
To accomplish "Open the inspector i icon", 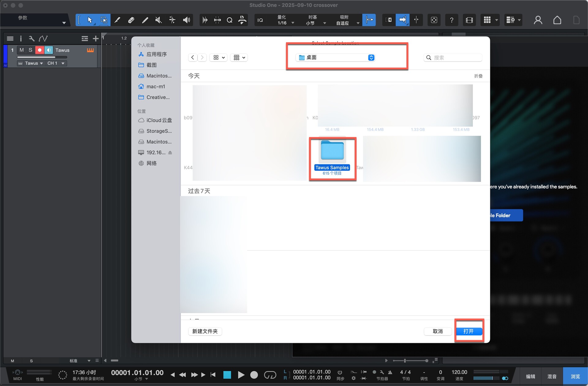I will 21,39.
